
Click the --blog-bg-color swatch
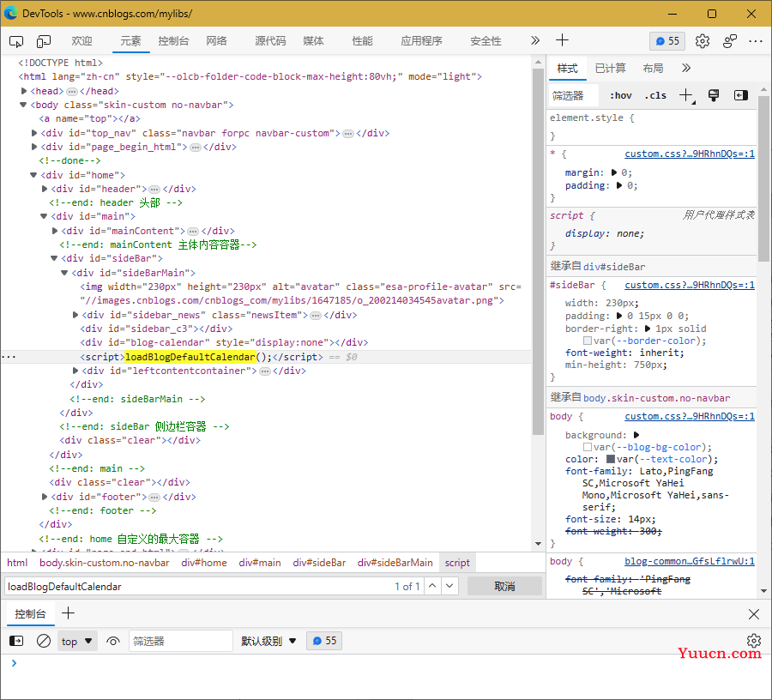(x=588, y=447)
